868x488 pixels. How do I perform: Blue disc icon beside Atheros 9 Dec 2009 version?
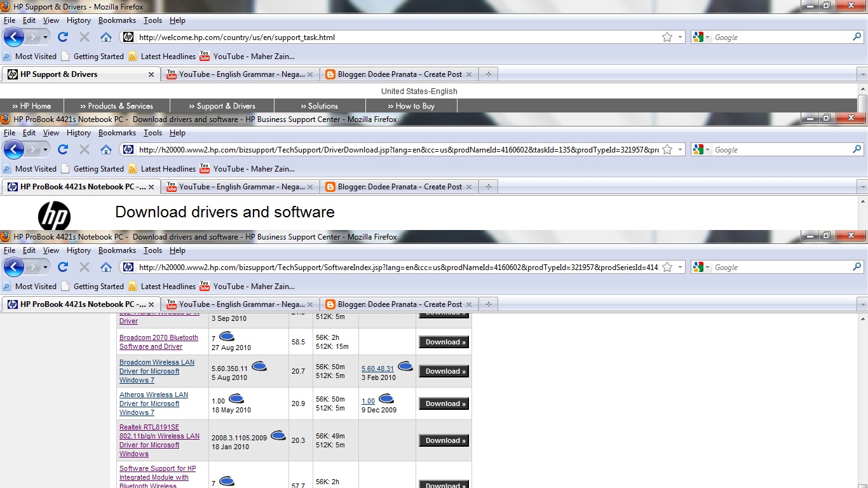click(386, 399)
